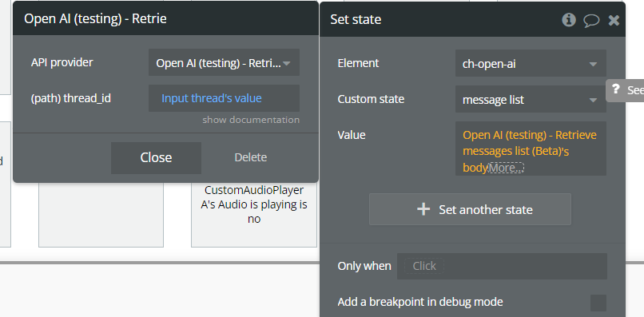Open the Custom state dropdown message list
644x317 pixels.
coord(531,99)
